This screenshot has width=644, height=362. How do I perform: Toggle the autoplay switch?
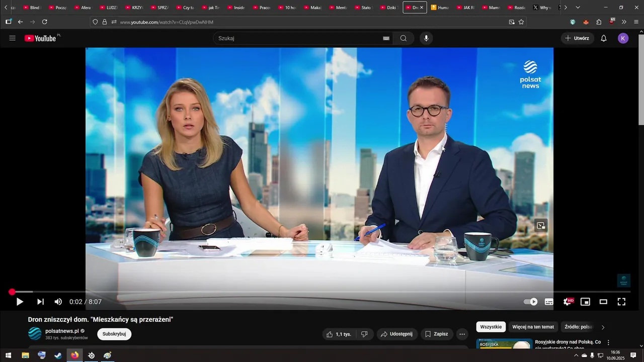point(531,302)
